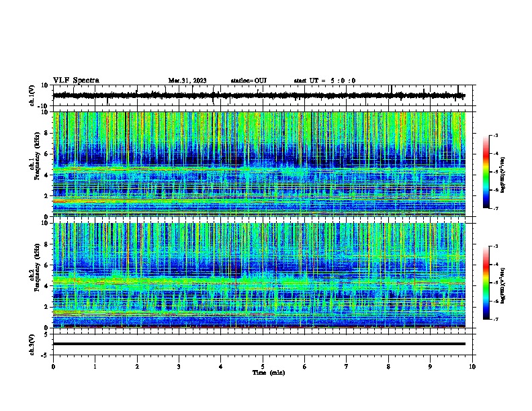The width and height of the screenshot is (532, 411).
Task: Click the 'ch.1 Frequency (kHz)' axis label
Action: click(x=35, y=156)
